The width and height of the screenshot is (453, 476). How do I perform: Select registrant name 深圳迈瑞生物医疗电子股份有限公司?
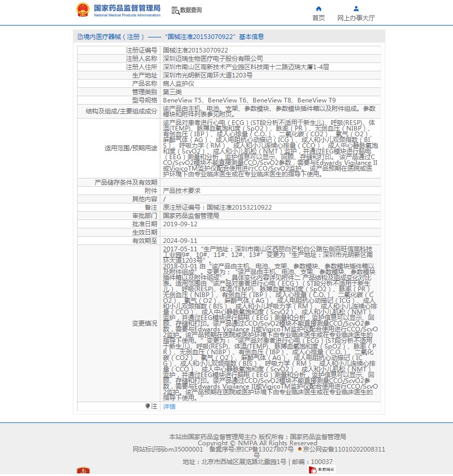[x=213, y=58]
